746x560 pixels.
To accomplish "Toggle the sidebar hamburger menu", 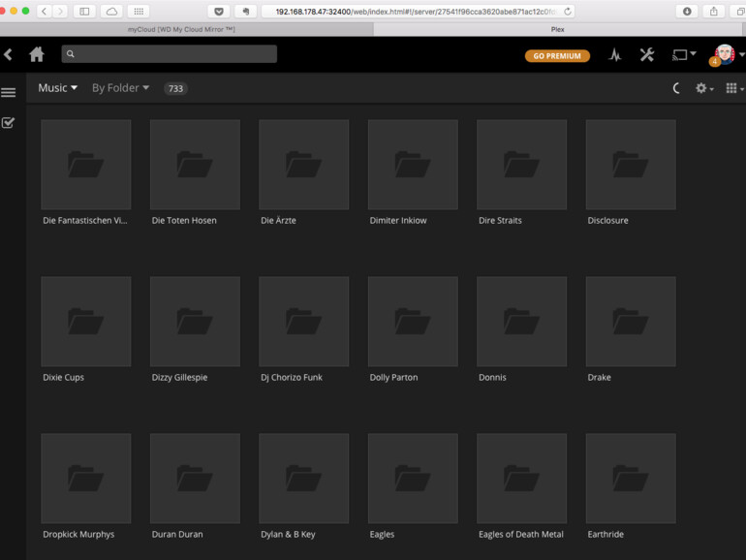I will 8,92.
